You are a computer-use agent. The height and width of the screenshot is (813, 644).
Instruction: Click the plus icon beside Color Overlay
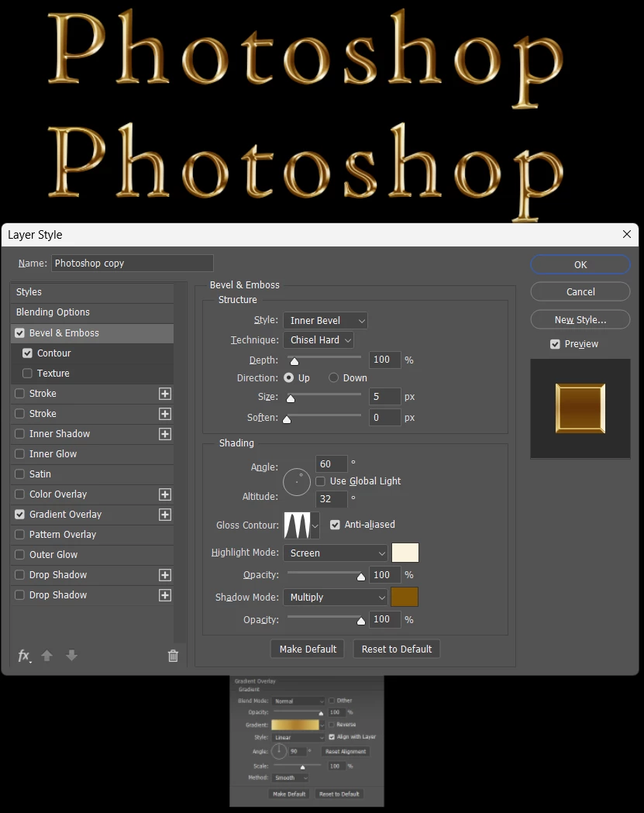tap(165, 494)
